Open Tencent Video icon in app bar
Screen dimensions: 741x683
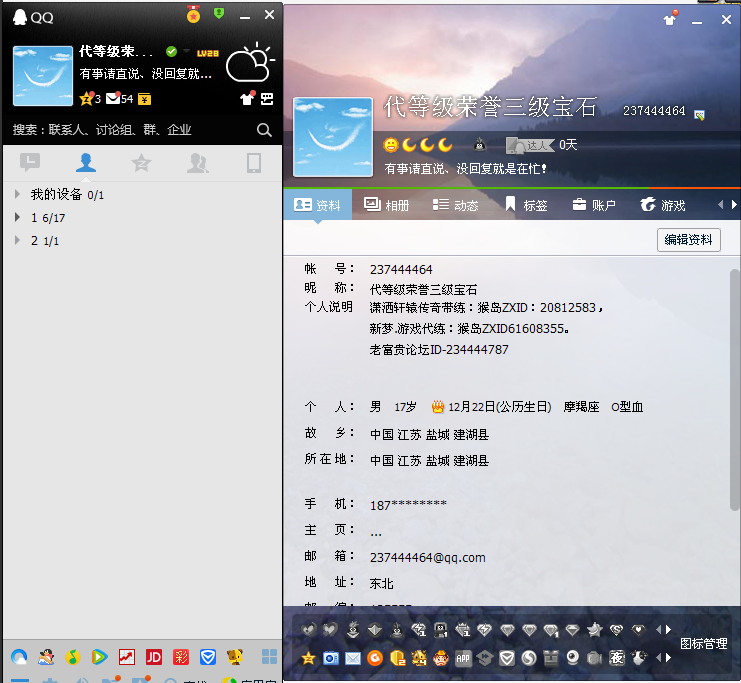pyautogui.click(x=100, y=657)
